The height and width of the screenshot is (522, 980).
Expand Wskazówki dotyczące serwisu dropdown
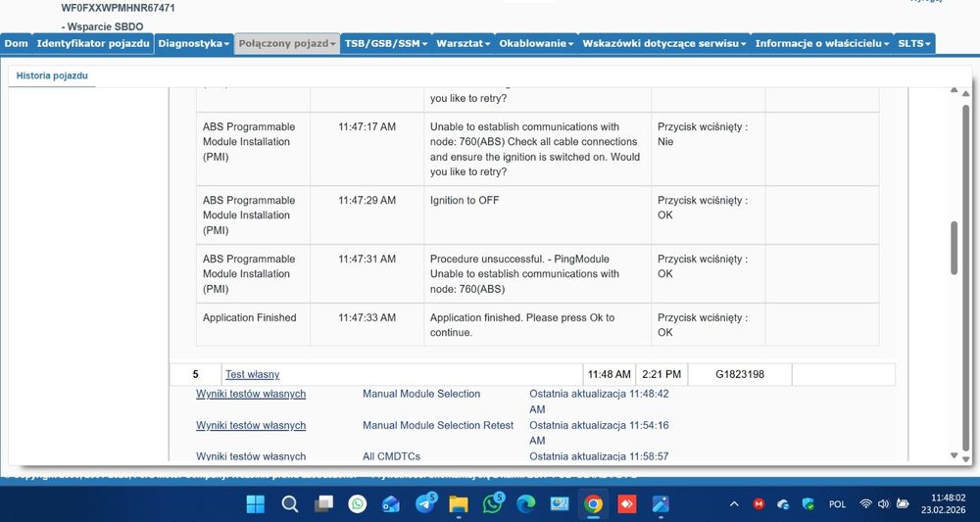[664, 44]
